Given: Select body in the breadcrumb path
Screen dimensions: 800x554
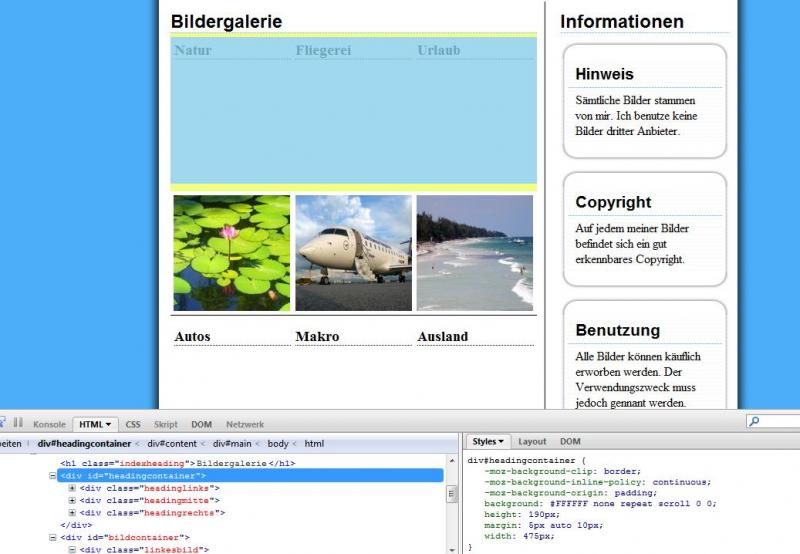Looking at the screenshot, I should tap(278, 443).
